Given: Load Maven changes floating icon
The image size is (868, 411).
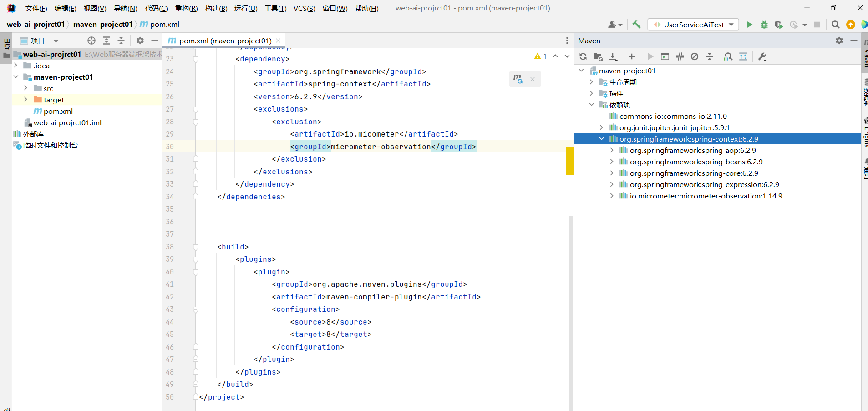Looking at the screenshot, I should (x=518, y=79).
